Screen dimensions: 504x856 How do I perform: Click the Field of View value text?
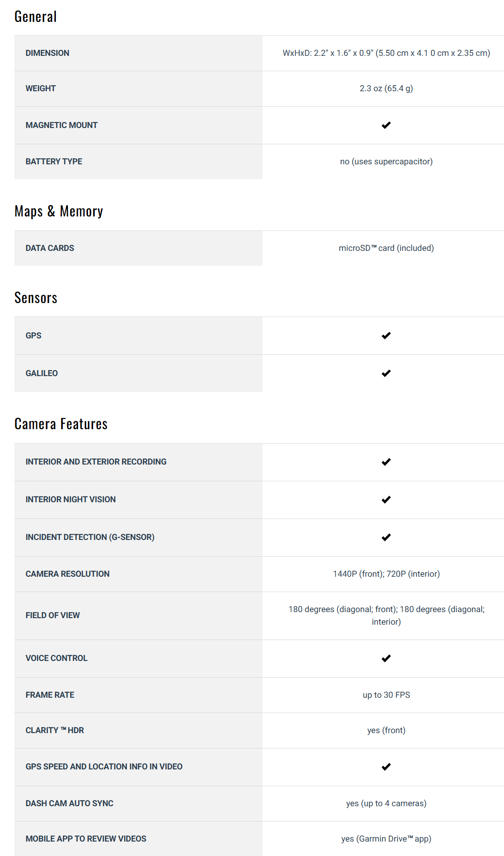[x=386, y=615]
